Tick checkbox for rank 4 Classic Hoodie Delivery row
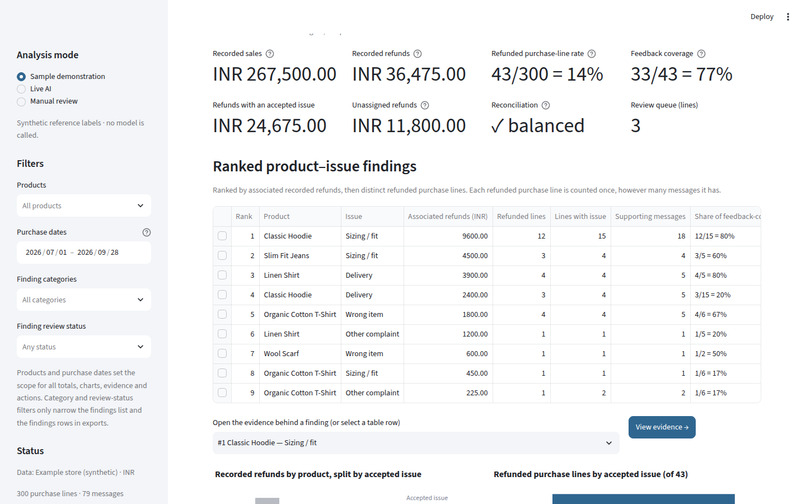Image resolution: width=806 pixels, height=504 pixels. (x=222, y=294)
